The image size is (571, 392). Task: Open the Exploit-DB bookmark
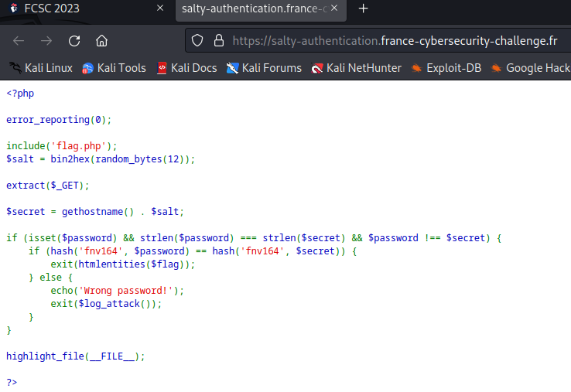446,68
